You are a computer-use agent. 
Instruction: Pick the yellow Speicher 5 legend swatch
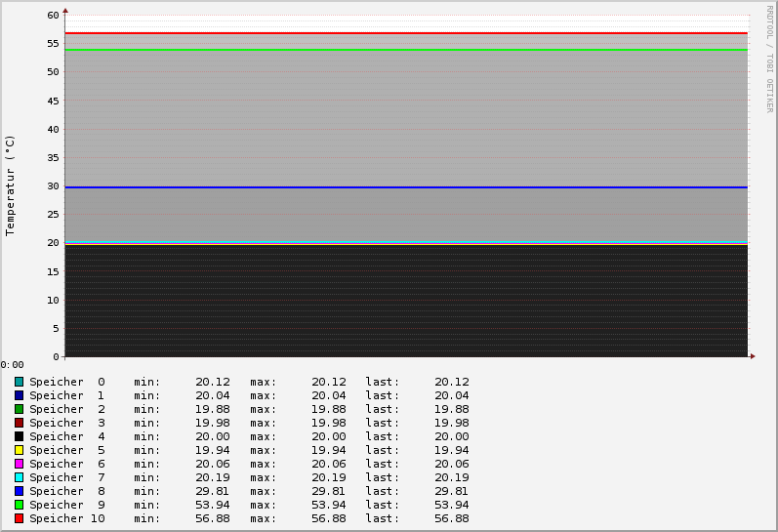pyautogui.click(x=19, y=450)
